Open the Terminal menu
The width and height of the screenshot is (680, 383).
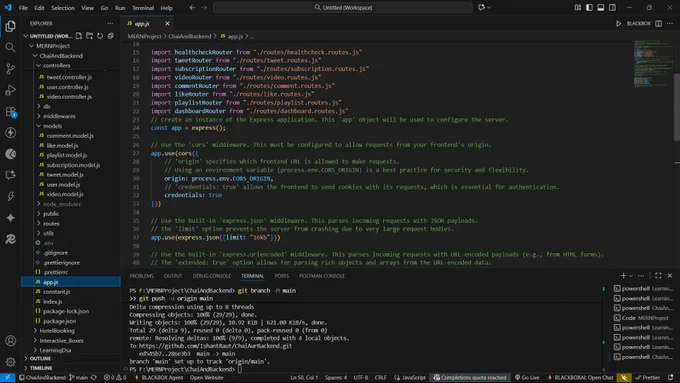click(x=143, y=8)
